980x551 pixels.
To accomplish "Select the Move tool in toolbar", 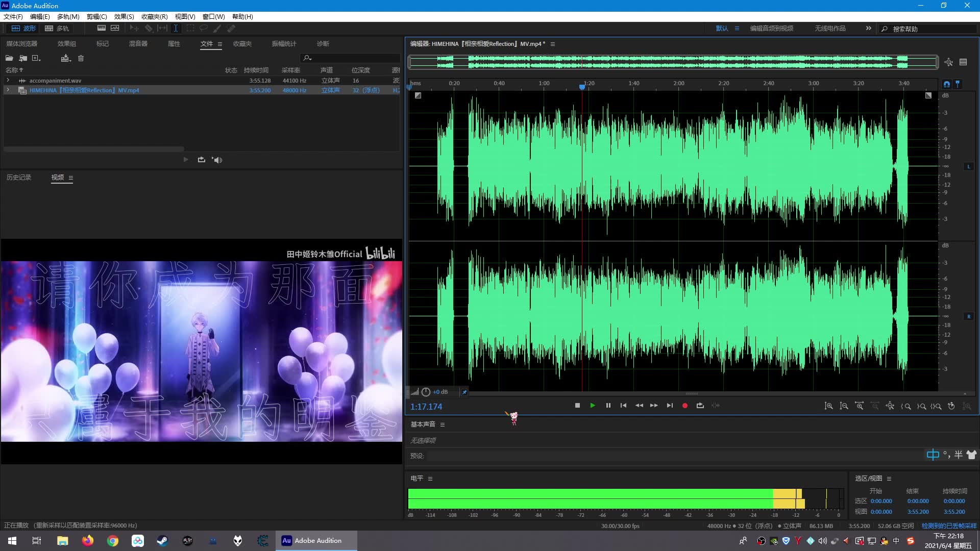I will (134, 29).
